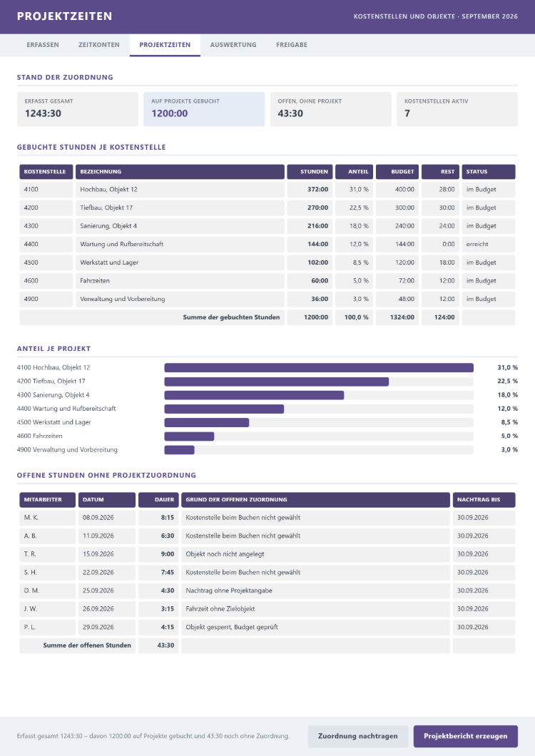
Task: Select cell Werkstatt und Lager in table
Action: 180,262
